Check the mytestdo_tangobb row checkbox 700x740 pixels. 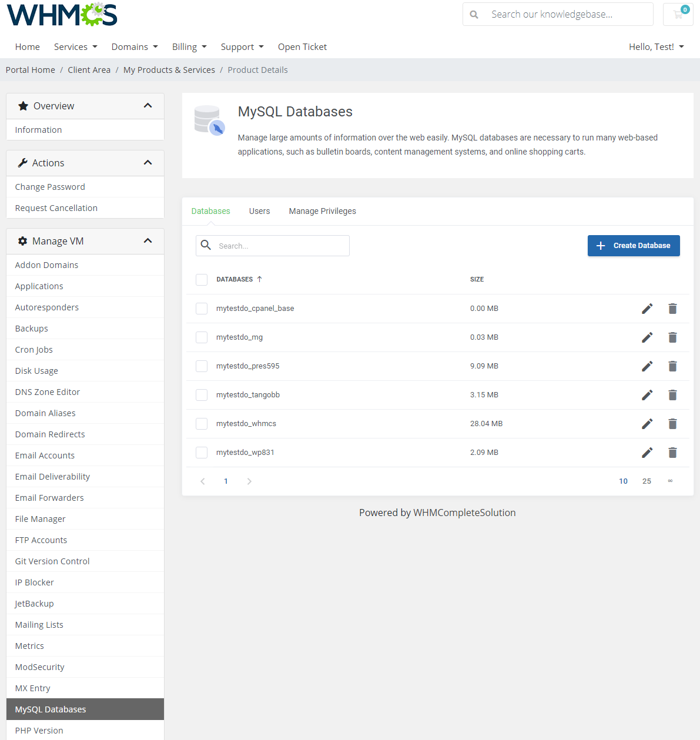click(x=202, y=394)
